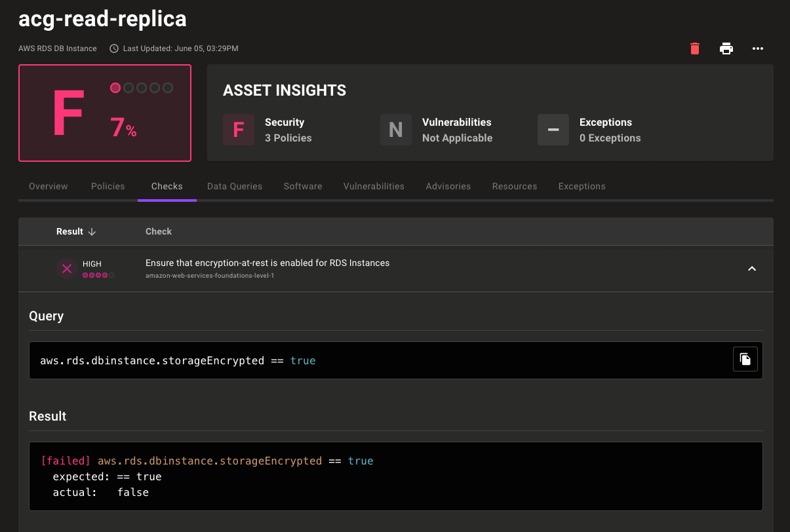790x532 pixels.
Task: Click the red delete trash icon
Action: 694,48
